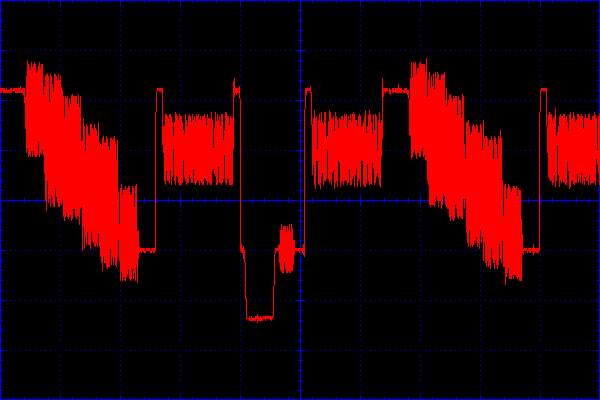Click the rising edge before the rightmost noise block
This screenshot has height=400, width=600.
(541, 170)
